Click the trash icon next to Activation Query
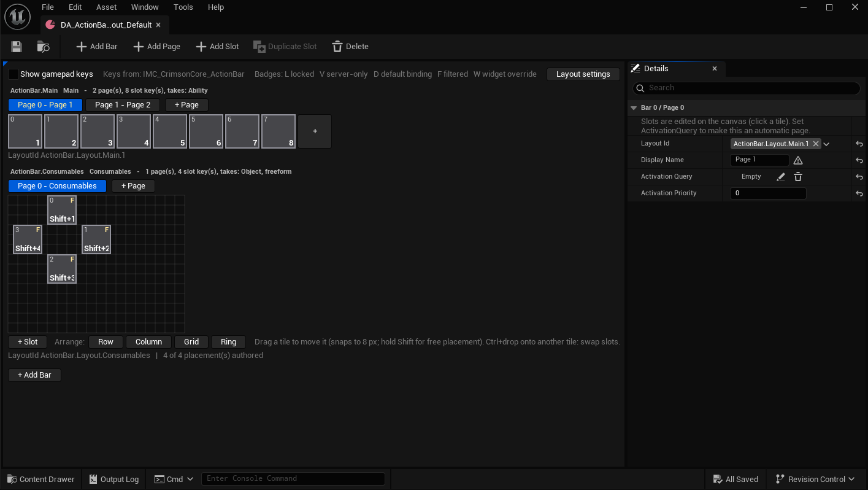Viewport: 868px width, 490px height. pos(797,177)
